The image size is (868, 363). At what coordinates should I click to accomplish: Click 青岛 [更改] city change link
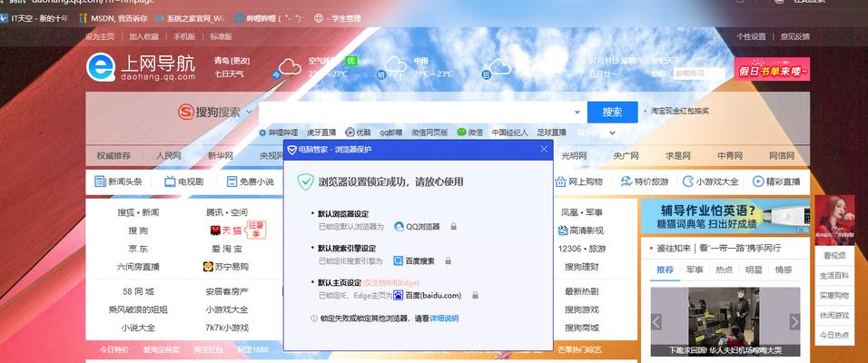click(x=232, y=60)
